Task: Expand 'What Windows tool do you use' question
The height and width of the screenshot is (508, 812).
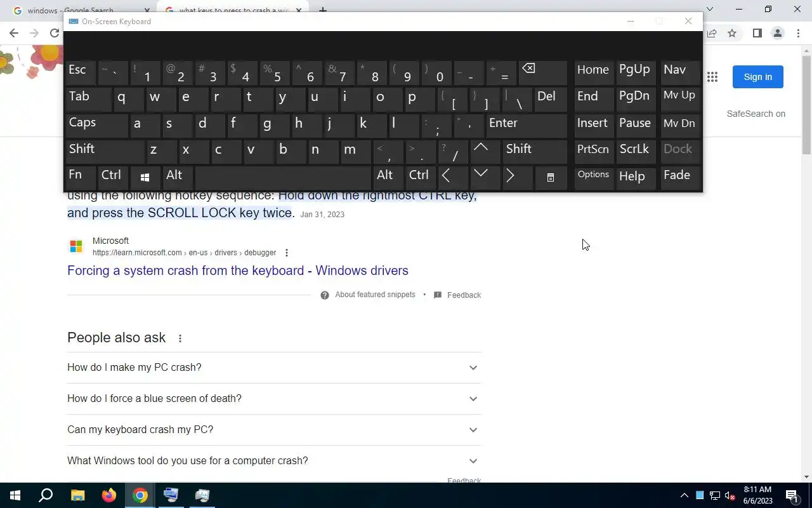Action: (x=274, y=461)
